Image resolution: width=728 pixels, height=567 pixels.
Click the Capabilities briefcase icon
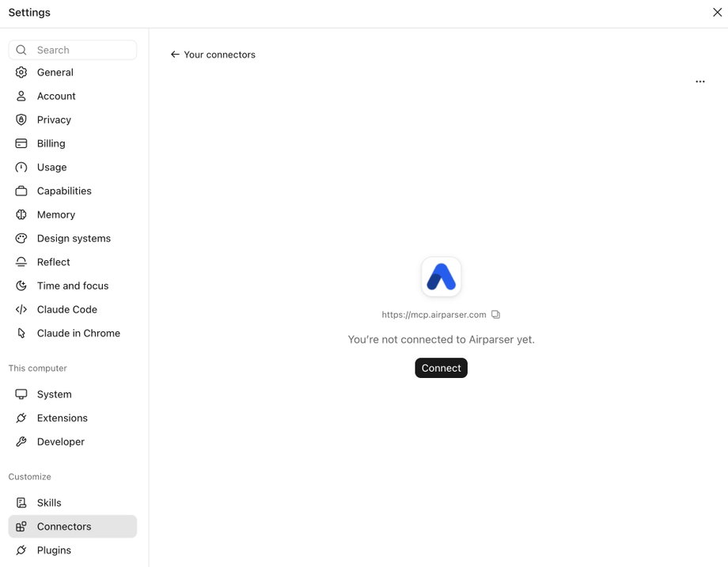point(21,191)
